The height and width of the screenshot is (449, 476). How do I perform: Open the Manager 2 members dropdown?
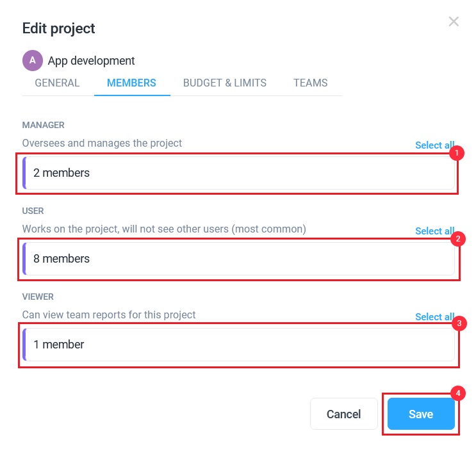click(238, 173)
